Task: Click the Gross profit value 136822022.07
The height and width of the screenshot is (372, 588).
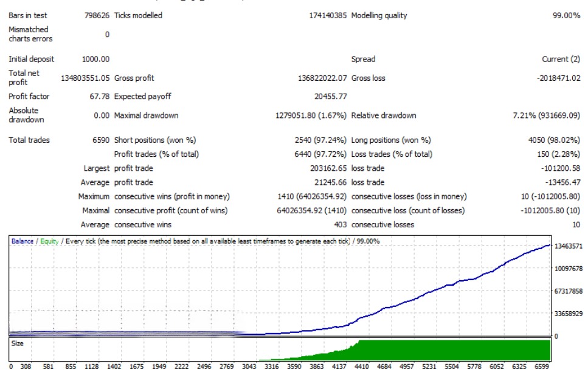Action: pos(322,78)
